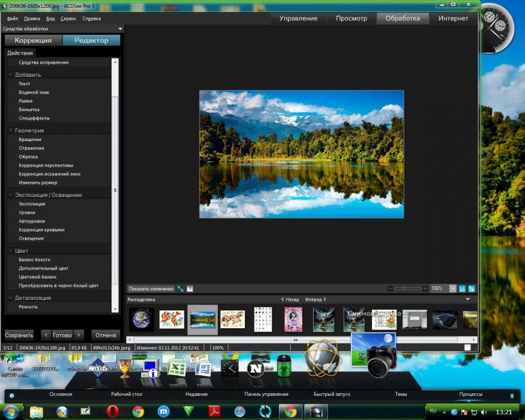Select the Виньетка tool

pos(29,110)
